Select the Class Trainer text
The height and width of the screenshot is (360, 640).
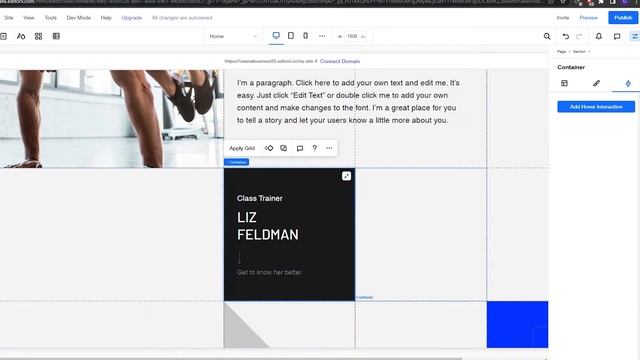click(x=260, y=198)
